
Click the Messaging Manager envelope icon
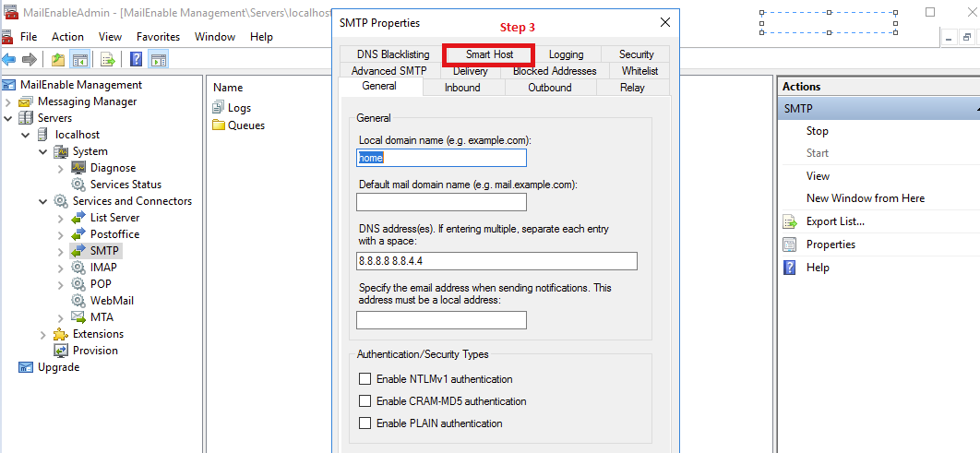[26, 101]
